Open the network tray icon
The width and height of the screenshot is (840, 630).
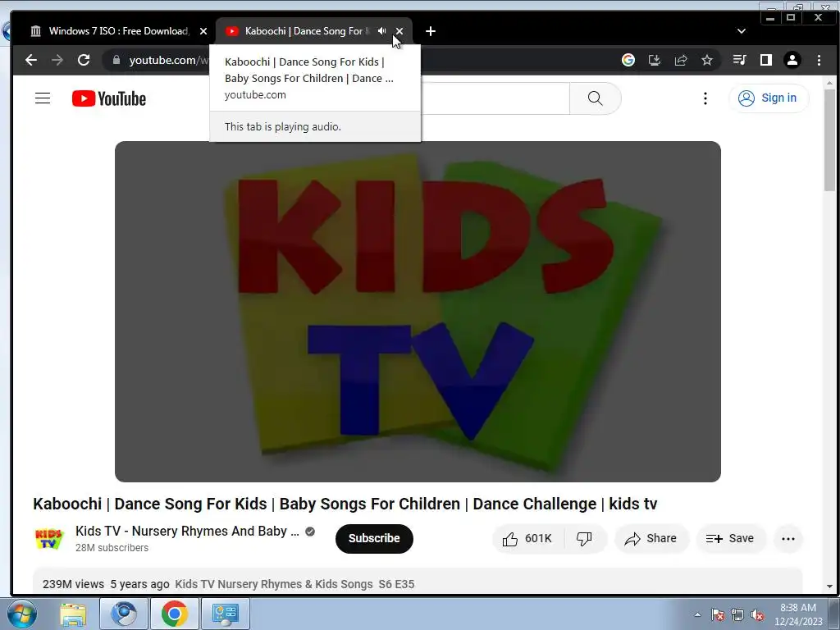pyautogui.click(x=737, y=615)
